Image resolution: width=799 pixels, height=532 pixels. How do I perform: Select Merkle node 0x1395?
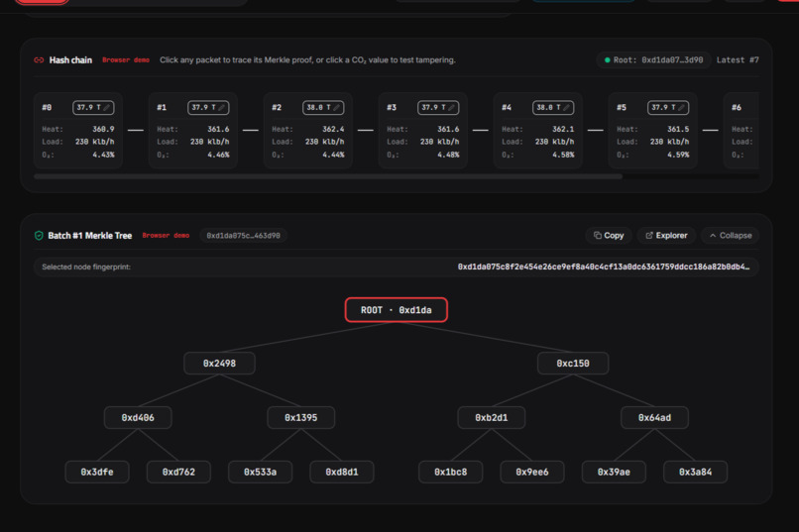pos(301,417)
